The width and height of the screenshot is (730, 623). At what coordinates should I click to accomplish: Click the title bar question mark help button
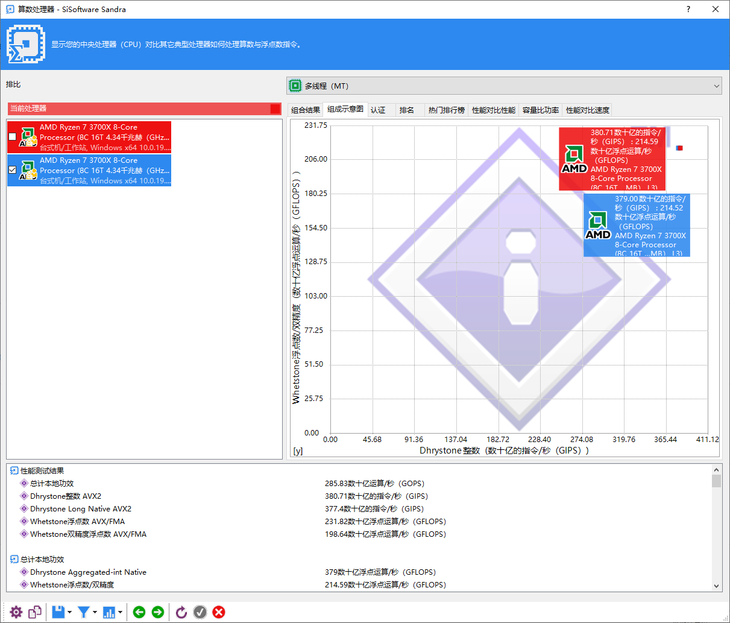click(688, 9)
